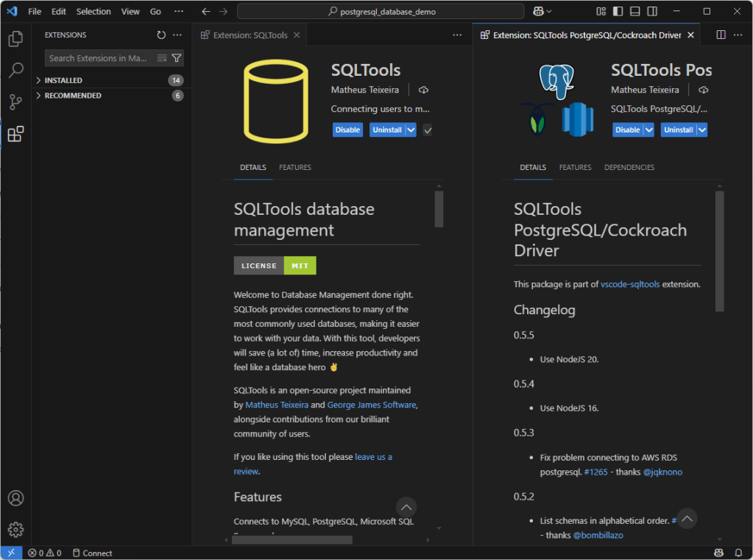This screenshot has width=753, height=560.
Task: Click the SQLTools Disable button
Action: pos(347,130)
